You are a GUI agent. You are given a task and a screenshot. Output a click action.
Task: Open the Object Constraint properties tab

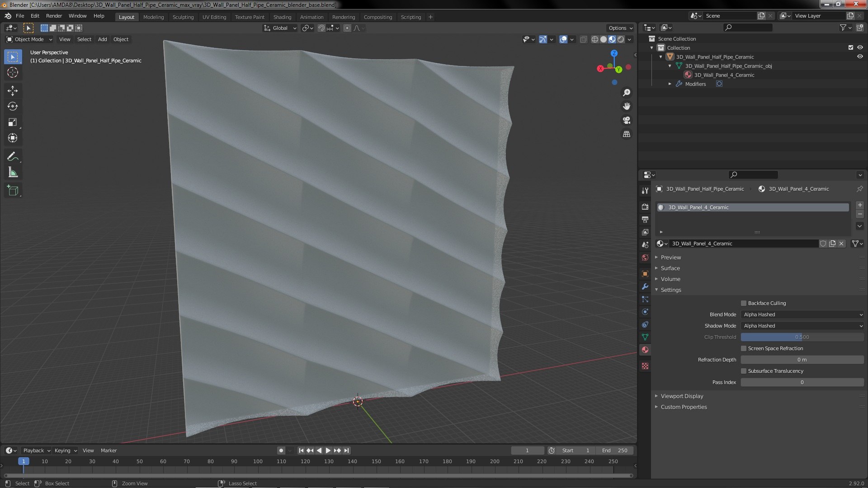pos(645,324)
